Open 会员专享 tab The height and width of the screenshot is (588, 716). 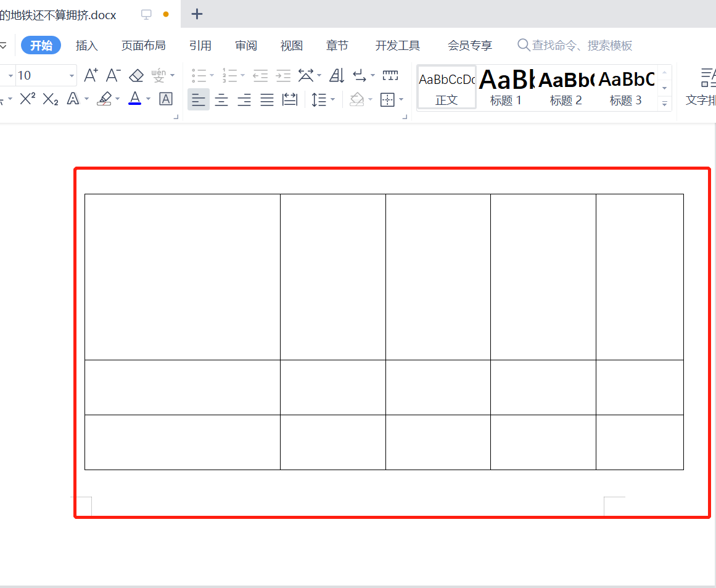click(470, 45)
